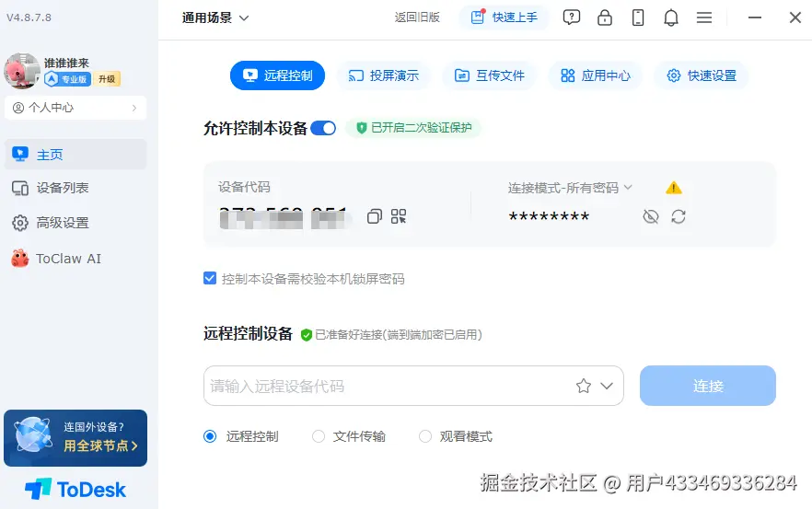The image size is (812, 509).
Task: Click the 连接 button
Action: coord(707,386)
